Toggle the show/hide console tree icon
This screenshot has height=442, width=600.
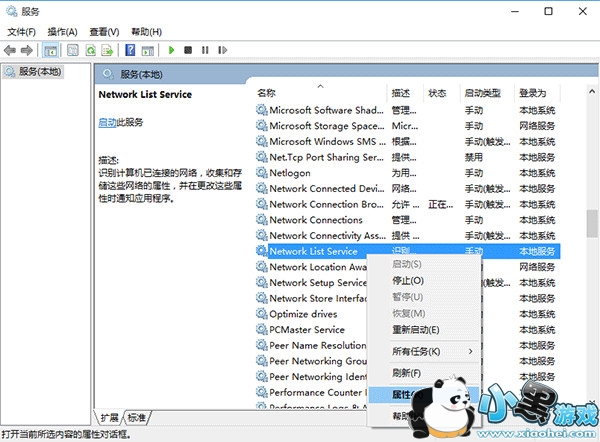51,50
